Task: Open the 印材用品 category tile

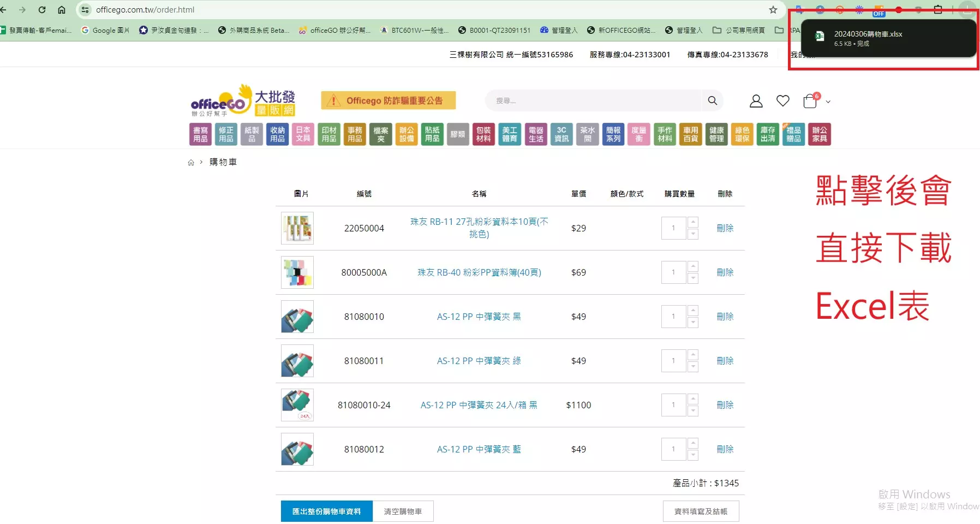Action: click(329, 134)
